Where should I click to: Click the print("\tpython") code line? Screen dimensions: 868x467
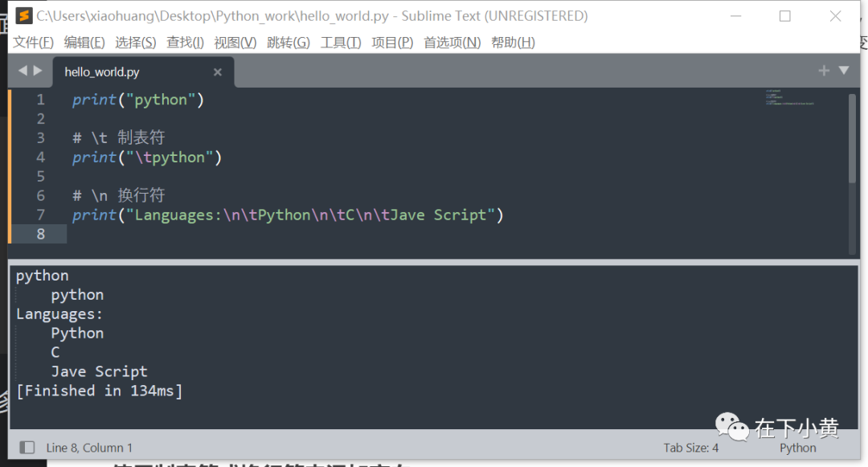coord(147,158)
